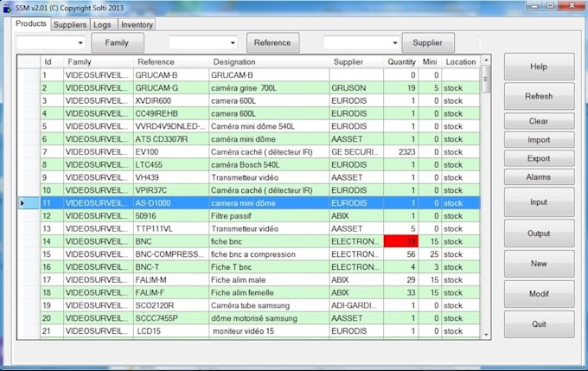
Task: Sort by the Location column header
Action: [461, 62]
